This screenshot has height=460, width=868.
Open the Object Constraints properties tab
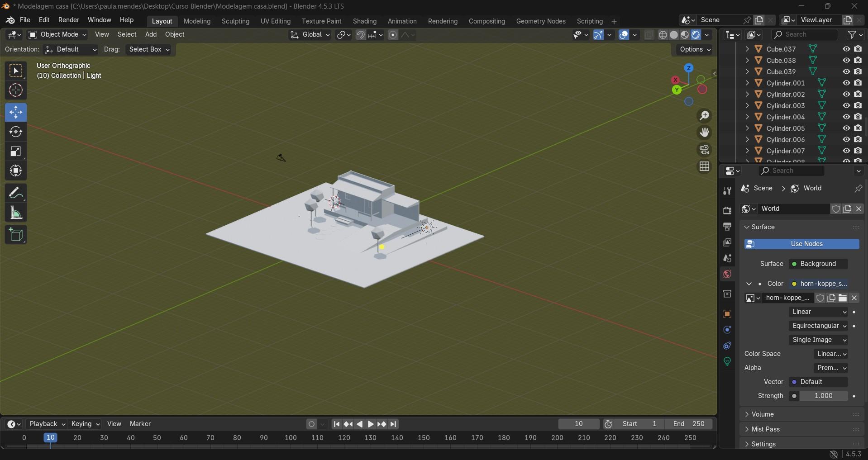click(x=727, y=346)
